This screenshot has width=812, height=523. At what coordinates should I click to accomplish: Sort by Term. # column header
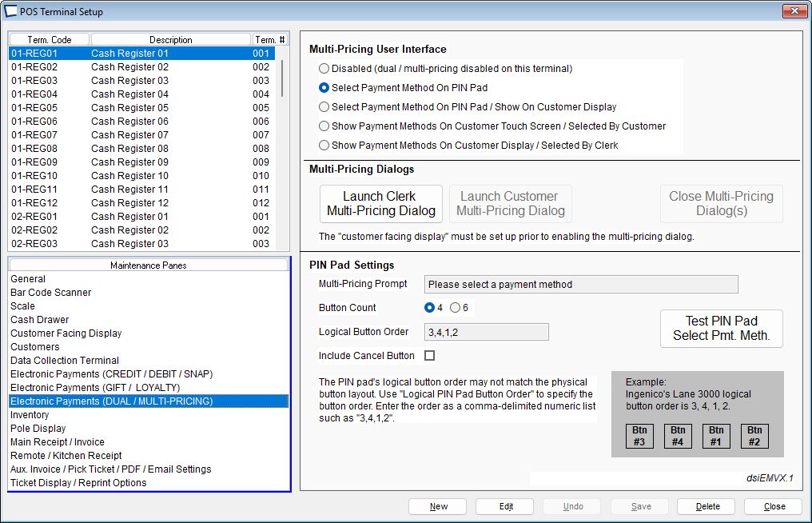point(269,39)
